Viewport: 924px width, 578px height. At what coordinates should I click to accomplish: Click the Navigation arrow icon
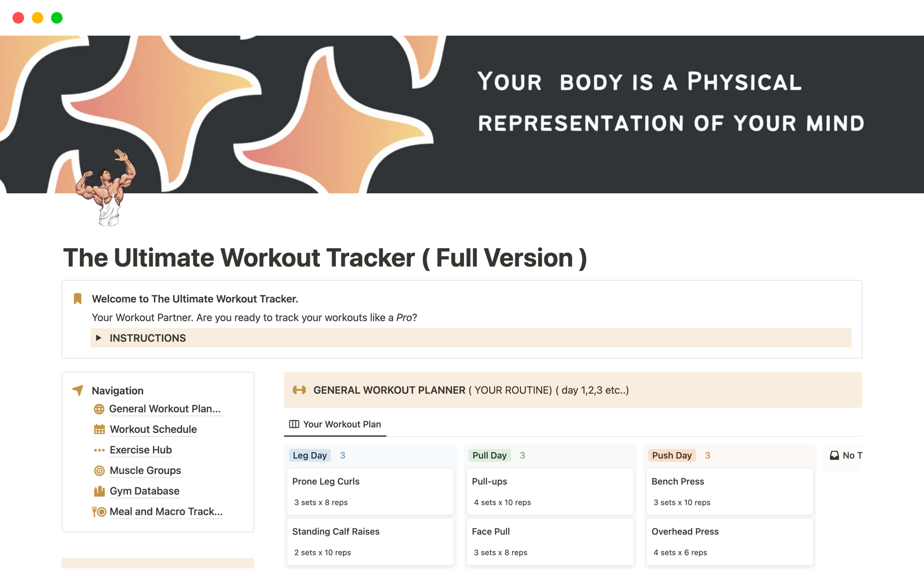pos(78,390)
